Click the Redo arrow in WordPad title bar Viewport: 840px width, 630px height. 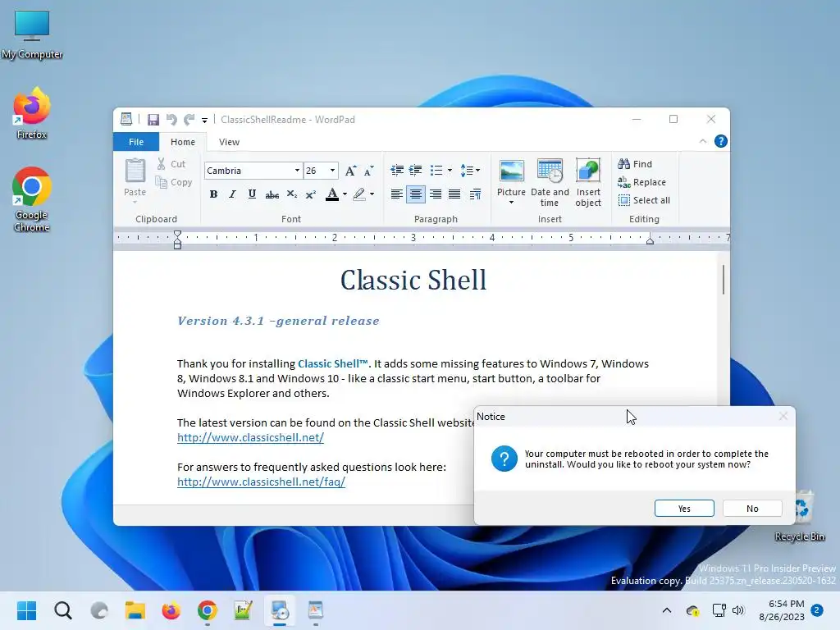pyautogui.click(x=189, y=120)
